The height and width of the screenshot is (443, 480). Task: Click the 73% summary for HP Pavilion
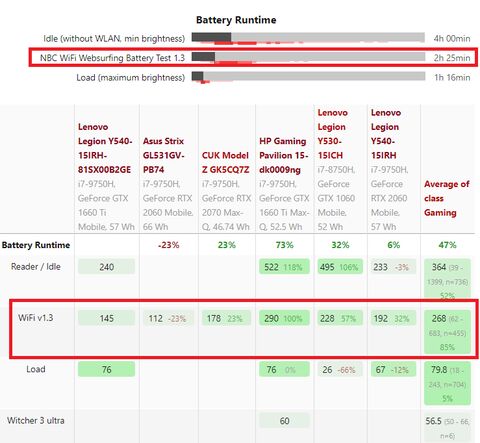(284, 245)
